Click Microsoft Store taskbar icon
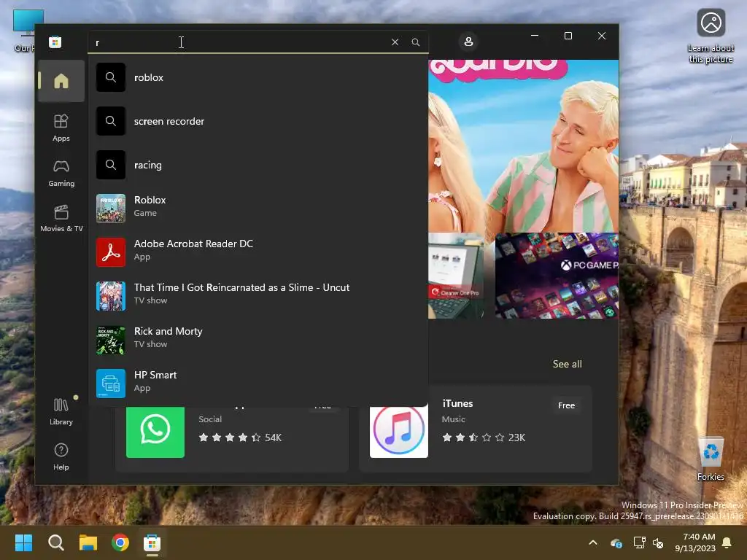 click(x=152, y=542)
